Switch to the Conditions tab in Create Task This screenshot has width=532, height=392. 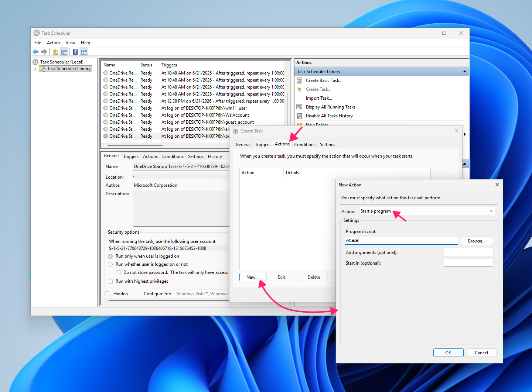pos(305,145)
